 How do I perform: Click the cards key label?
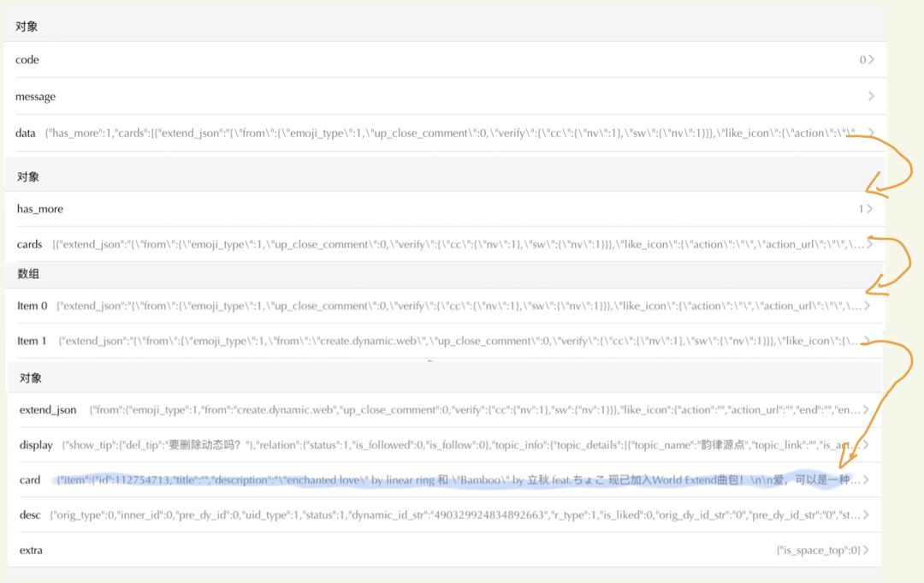(x=29, y=244)
